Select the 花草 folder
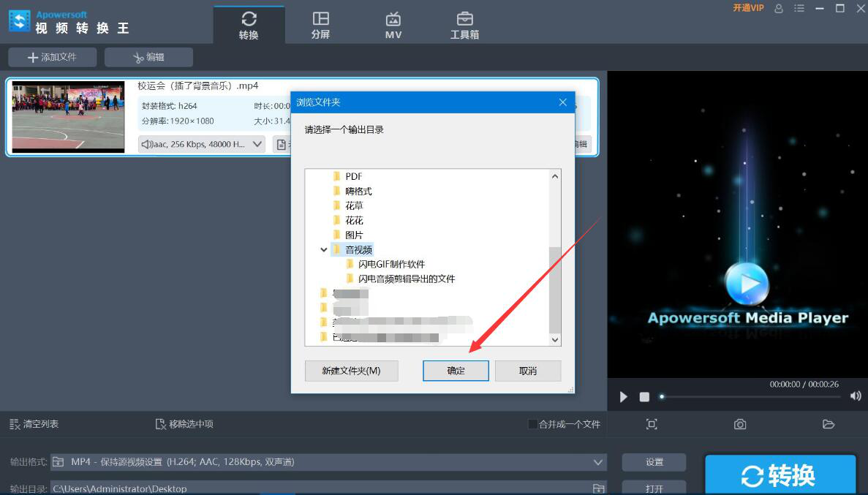The height and width of the screenshot is (495, 868). 347,205
